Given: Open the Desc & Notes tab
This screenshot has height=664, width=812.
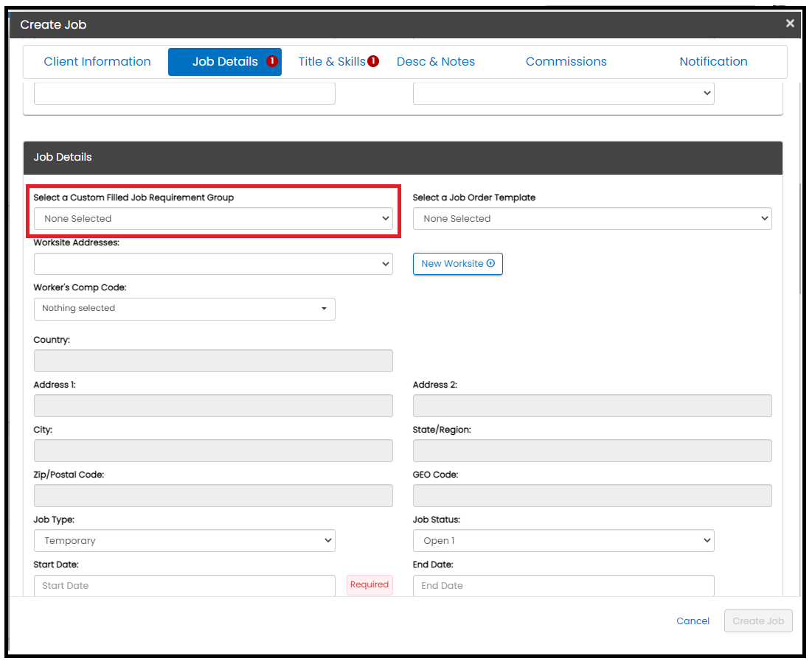Looking at the screenshot, I should [x=436, y=62].
